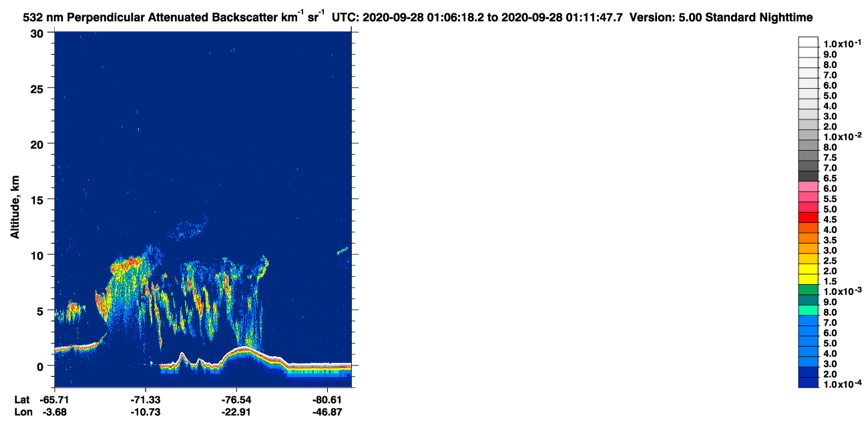Select the darkest blue bottom colorbar swatch
This screenshot has width=868, height=445.
click(808, 382)
